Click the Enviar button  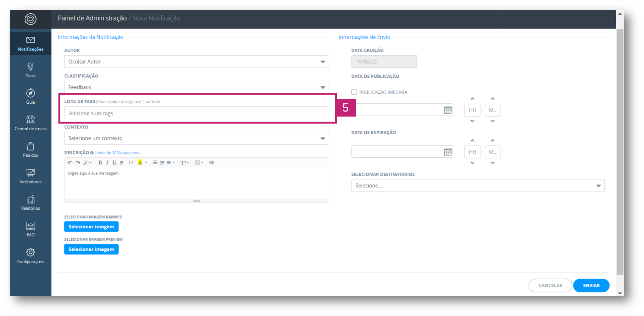point(591,286)
